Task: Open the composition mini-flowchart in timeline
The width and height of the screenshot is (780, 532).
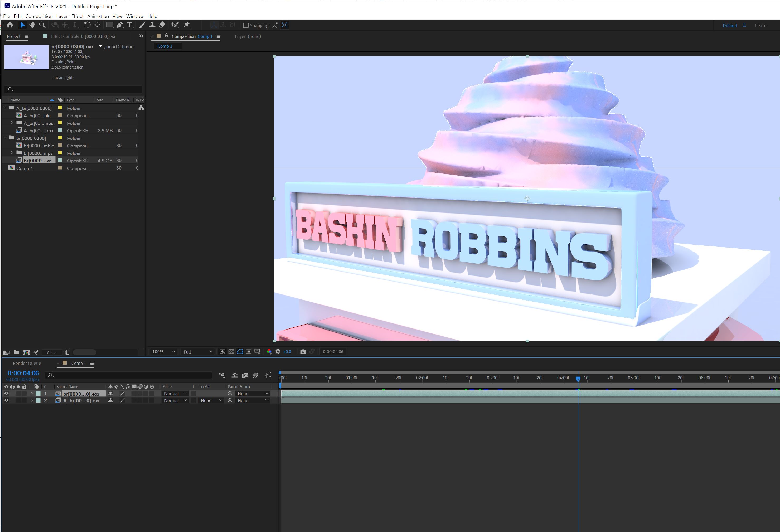Action: [221, 375]
